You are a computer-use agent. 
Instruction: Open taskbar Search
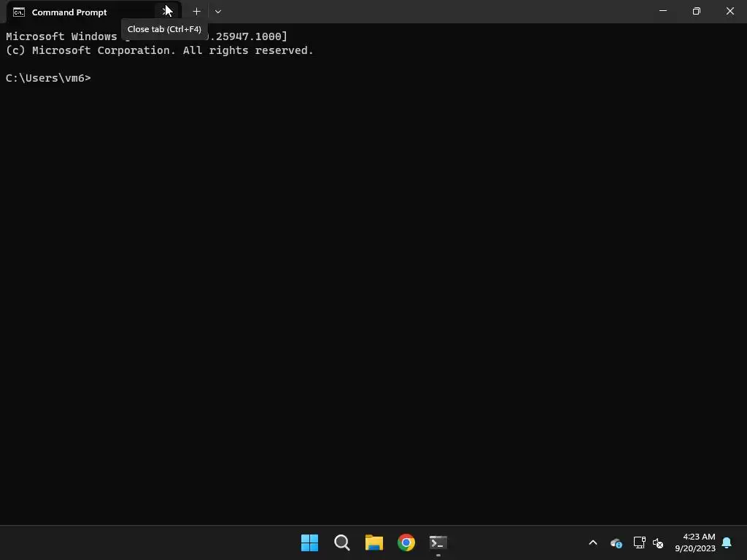[x=342, y=542]
